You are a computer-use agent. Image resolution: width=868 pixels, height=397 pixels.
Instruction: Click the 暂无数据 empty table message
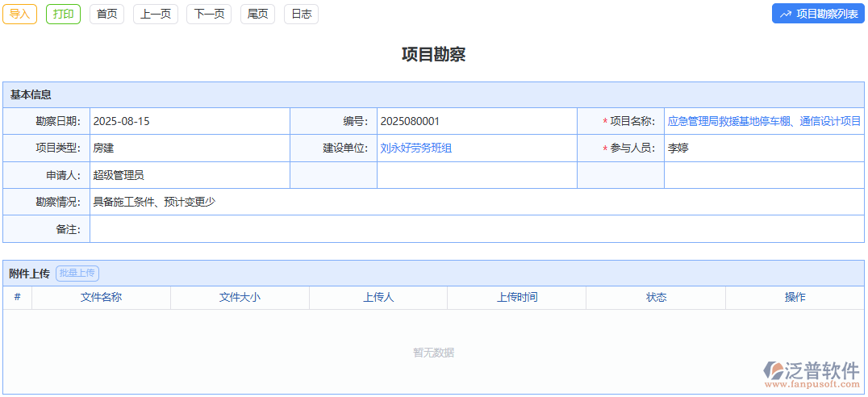point(433,353)
